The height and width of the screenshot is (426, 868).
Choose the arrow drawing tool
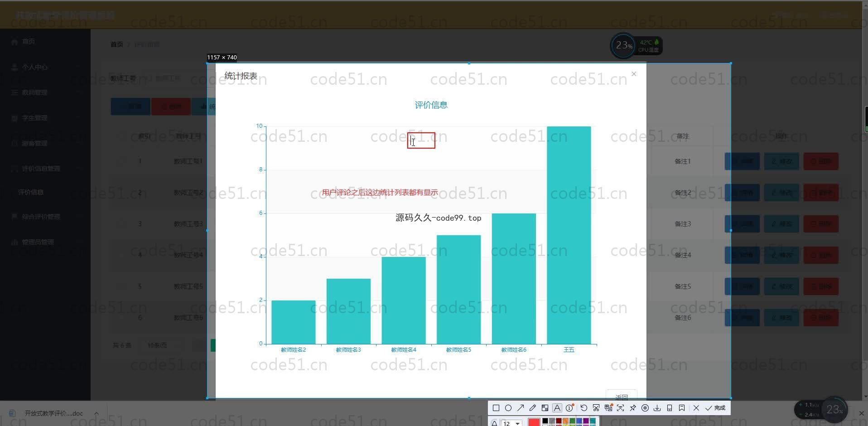tap(521, 408)
